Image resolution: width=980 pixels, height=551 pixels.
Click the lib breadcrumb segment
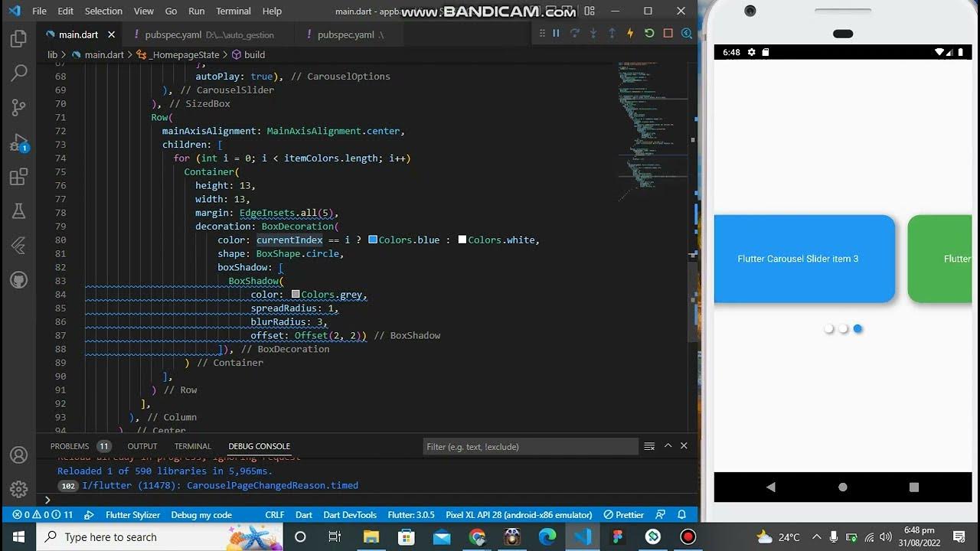pos(53,55)
